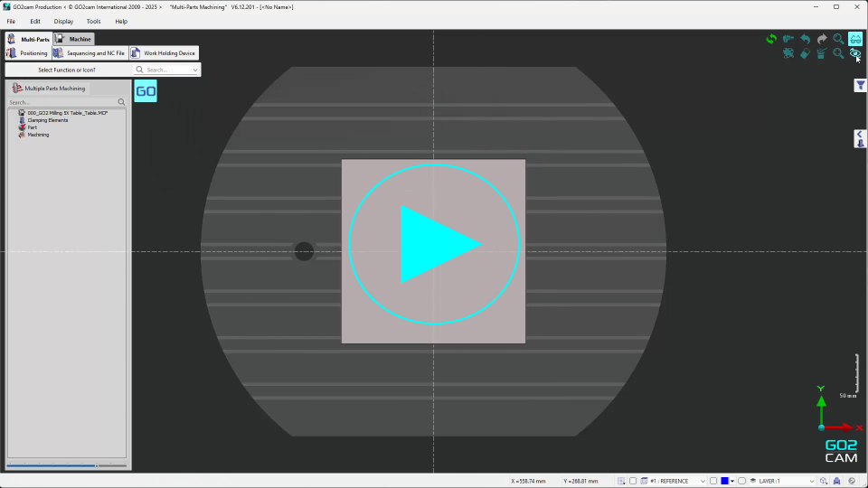The height and width of the screenshot is (488, 868).
Task: Click the layers stack icon in status bar
Action: (x=753, y=482)
